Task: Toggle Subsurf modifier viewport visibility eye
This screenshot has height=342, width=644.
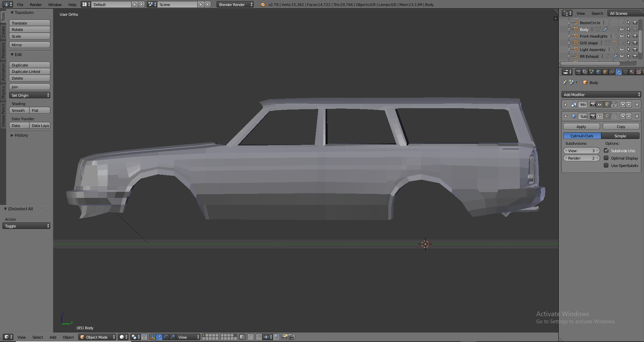Action: (600, 117)
